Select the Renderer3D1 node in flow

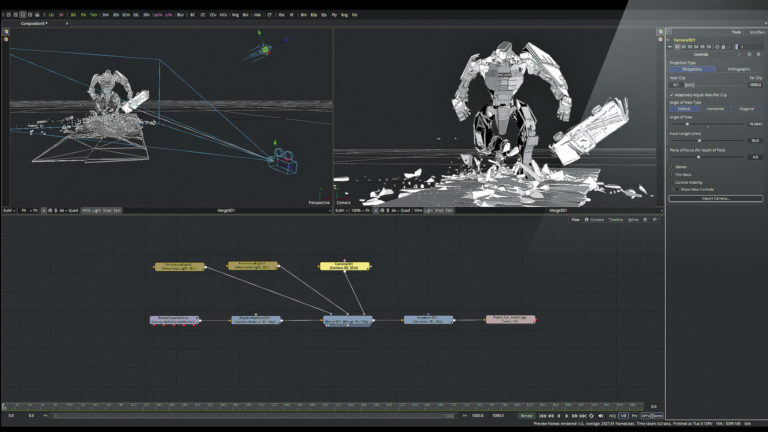tap(428, 320)
